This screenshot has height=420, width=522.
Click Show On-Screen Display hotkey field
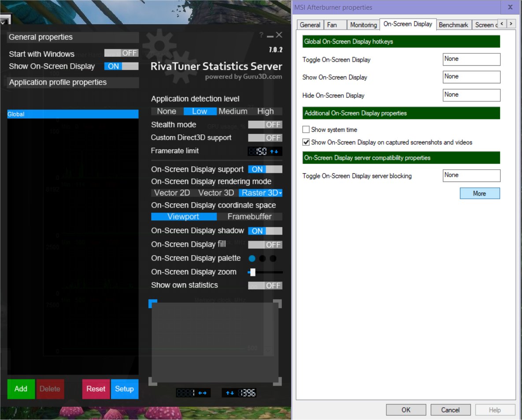[471, 77]
